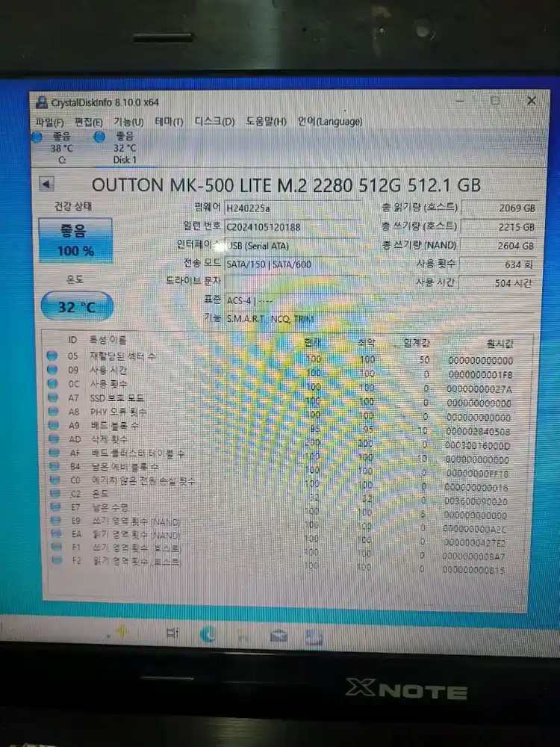Open the 테마(T) menu

tap(169, 122)
